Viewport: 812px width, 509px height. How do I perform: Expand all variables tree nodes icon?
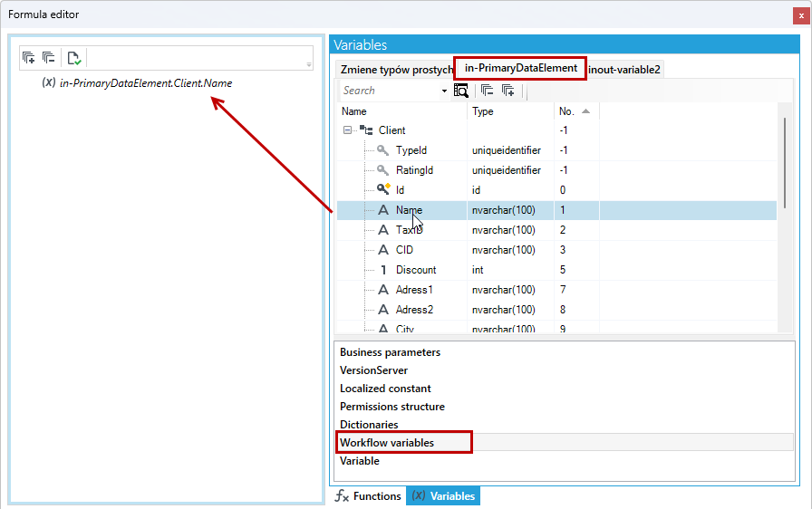pyautogui.click(x=508, y=91)
